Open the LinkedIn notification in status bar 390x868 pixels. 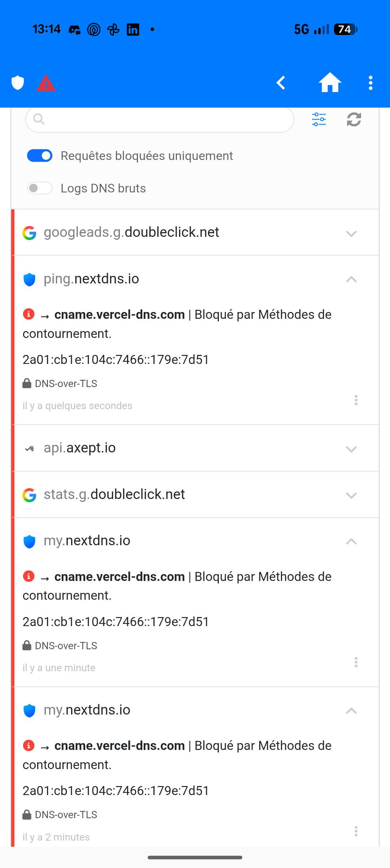pos(133,29)
